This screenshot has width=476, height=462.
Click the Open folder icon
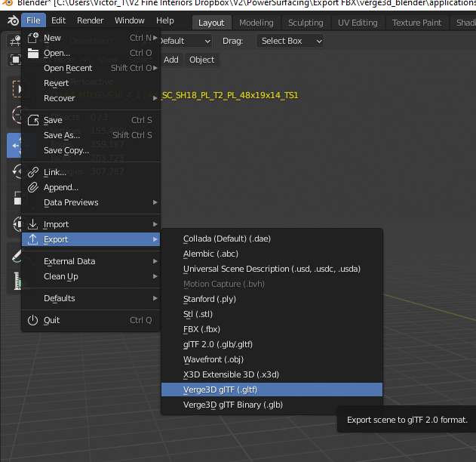coord(32,53)
